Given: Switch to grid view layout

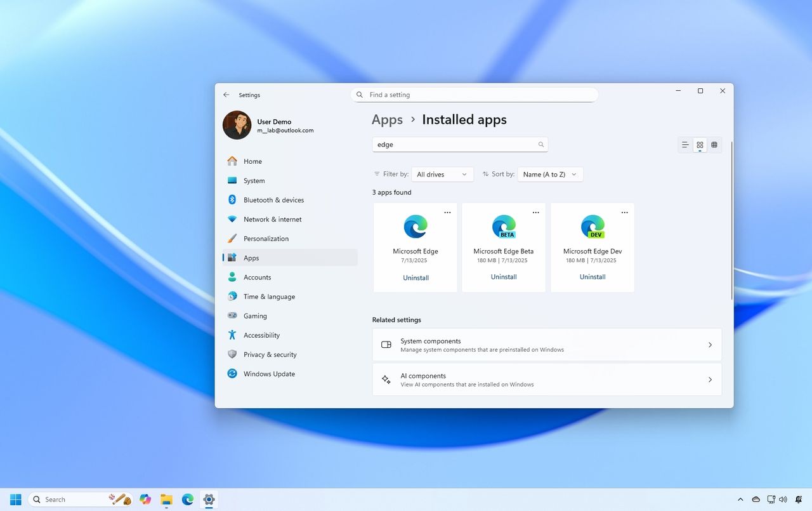Looking at the screenshot, I should tap(700, 145).
